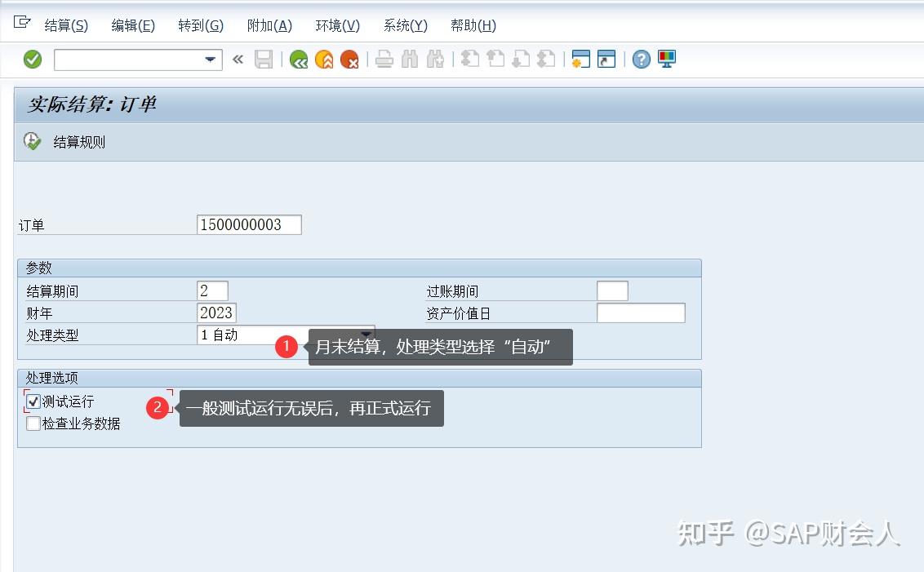Viewport: 924px width, 572px height.
Task: Open the command field dropdown arrow
Action: point(211,59)
